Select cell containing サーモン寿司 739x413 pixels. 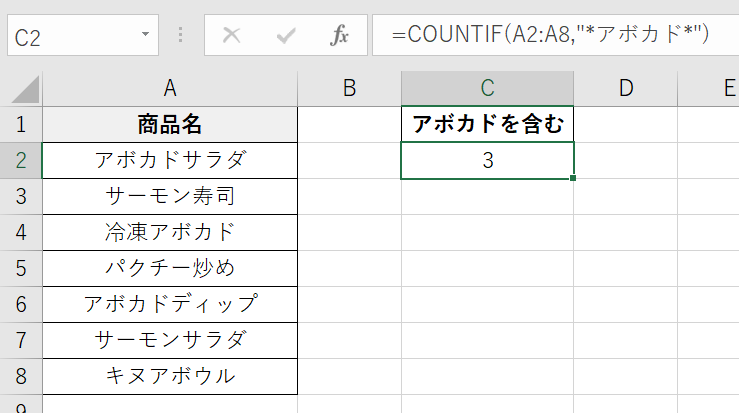(x=170, y=196)
